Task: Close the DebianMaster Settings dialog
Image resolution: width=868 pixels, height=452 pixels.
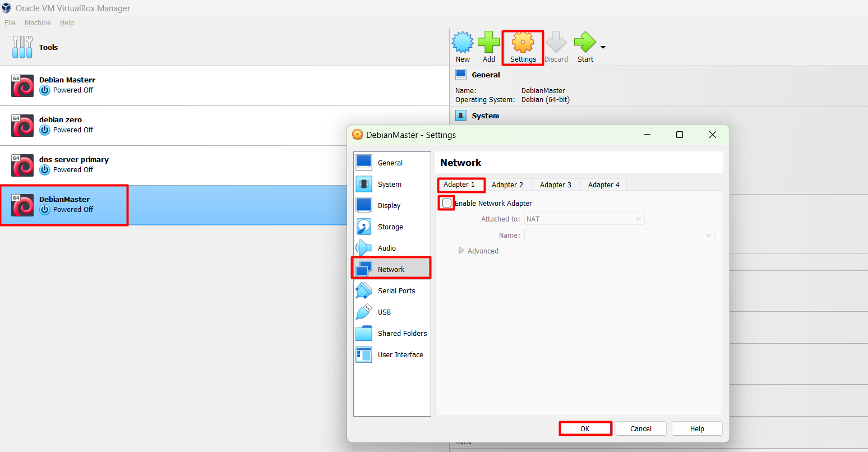Action: click(x=713, y=135)
